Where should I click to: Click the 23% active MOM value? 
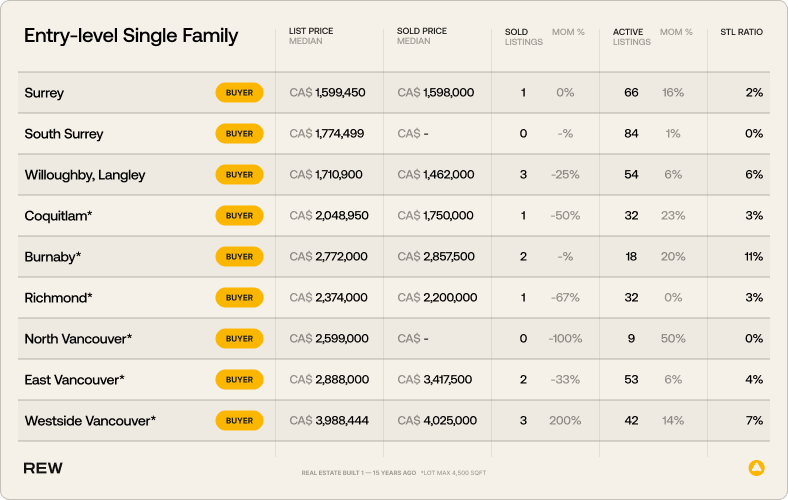[673, 216]
